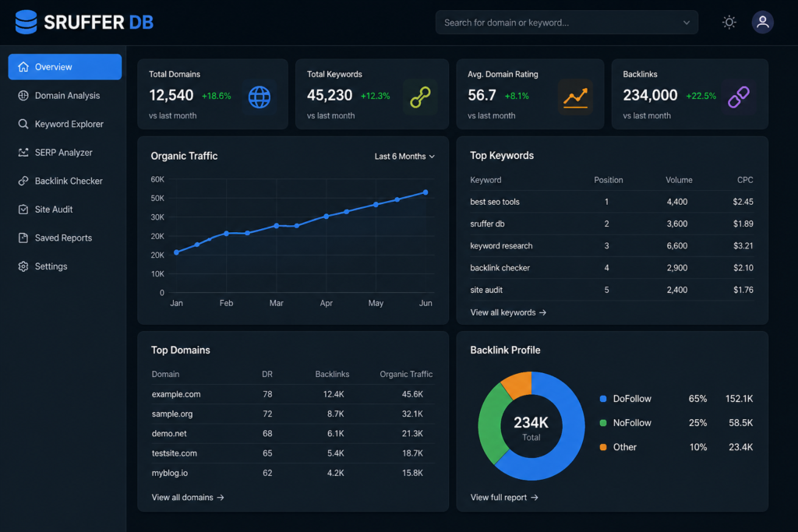Click the orange trend chart icon in Domain Rating card
The image size is (798, 532).
coord(575,97)
